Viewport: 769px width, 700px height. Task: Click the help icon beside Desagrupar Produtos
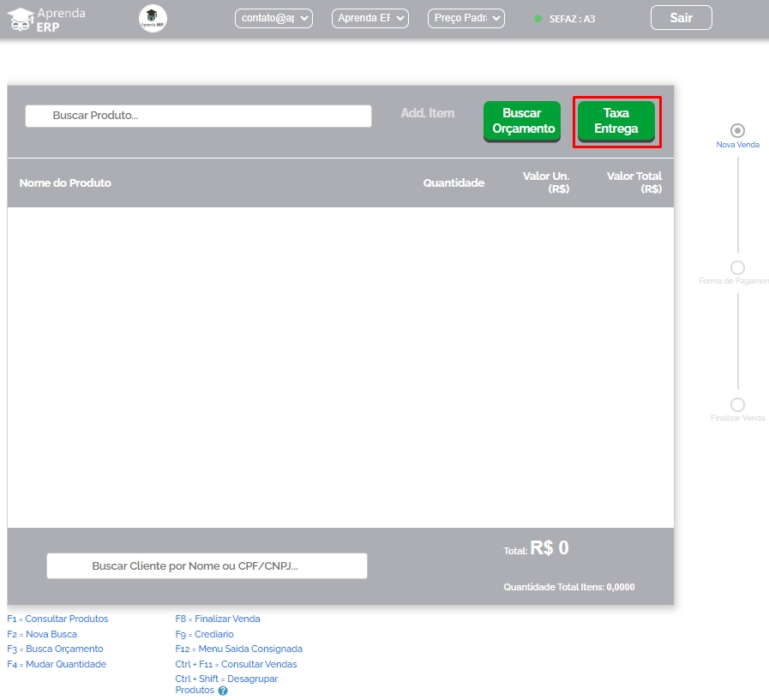coord(223,691)
